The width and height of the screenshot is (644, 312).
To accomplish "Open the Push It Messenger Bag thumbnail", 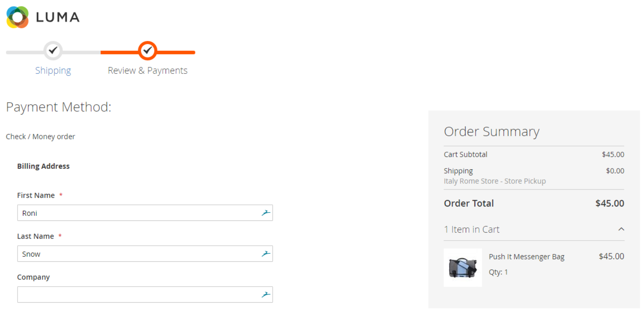I will point(463,267).
